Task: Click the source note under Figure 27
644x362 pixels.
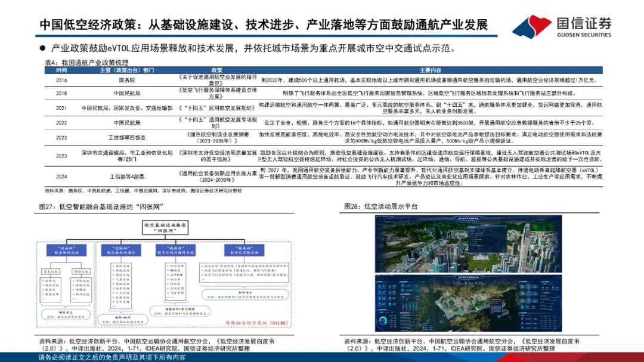Action: (x=156, y=345)
